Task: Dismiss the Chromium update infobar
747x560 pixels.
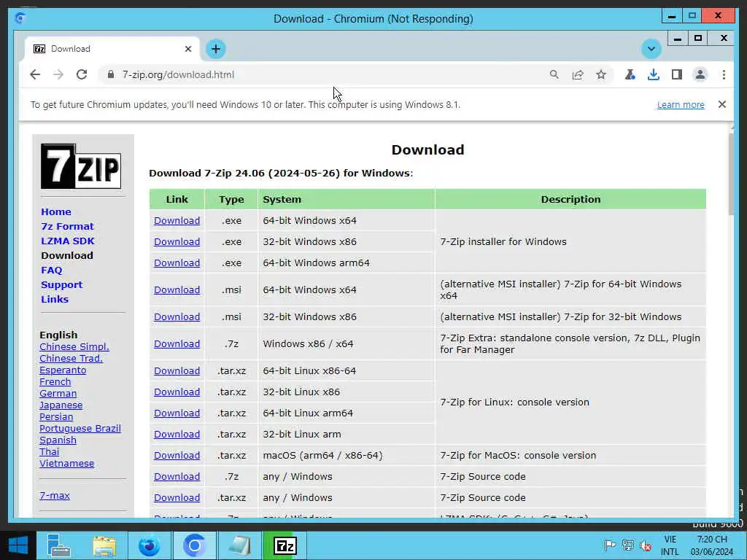Action: pos(722,104)
